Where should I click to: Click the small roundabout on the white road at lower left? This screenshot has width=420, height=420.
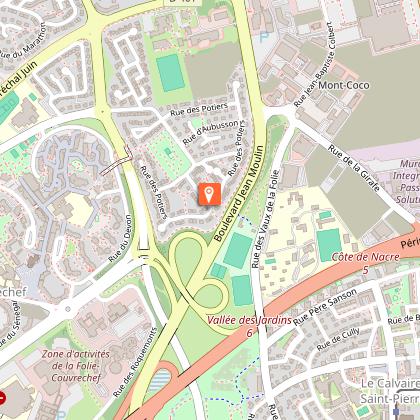68,309
